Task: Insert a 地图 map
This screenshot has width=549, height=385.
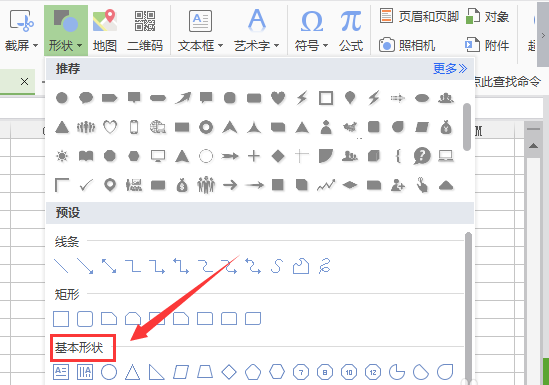Action: pos(105,30)
